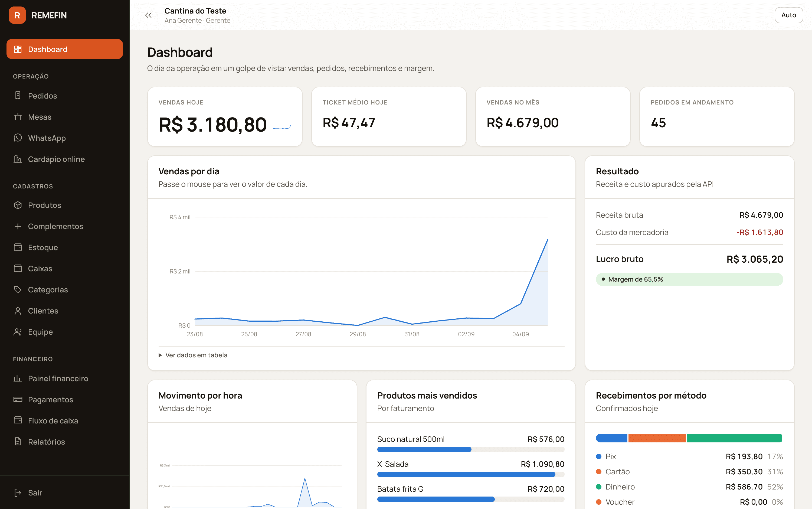Click the blue Pix segment of method bar
This screenshot has height=509, width=812.
click(611, 438)
